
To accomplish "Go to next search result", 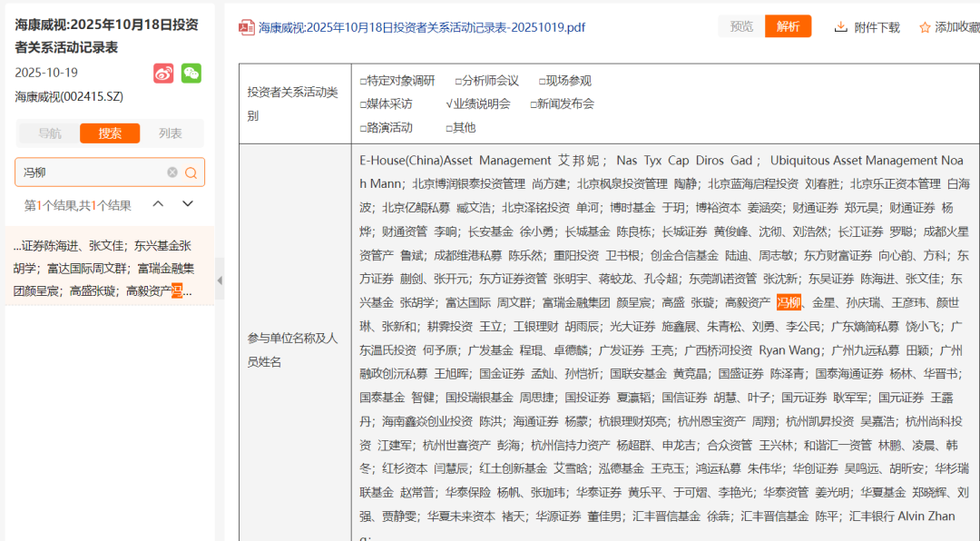I will click(x=188, y=204).
